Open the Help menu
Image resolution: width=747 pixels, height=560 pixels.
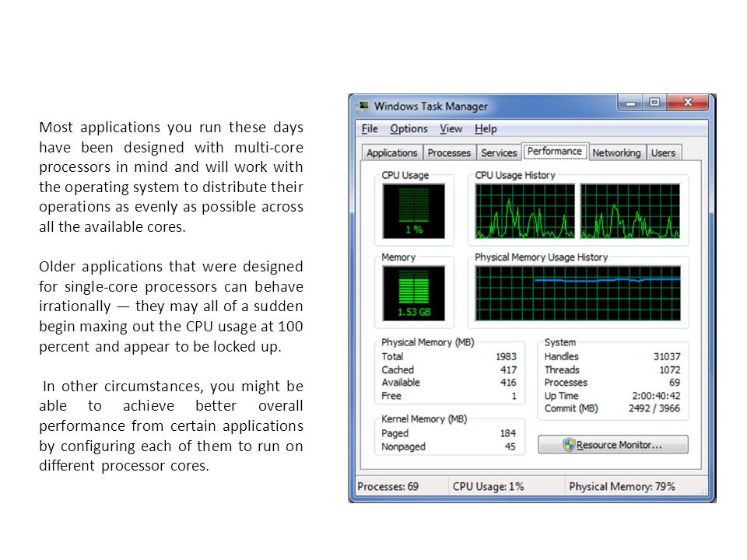pyautogui.click(x=486, y=128)
